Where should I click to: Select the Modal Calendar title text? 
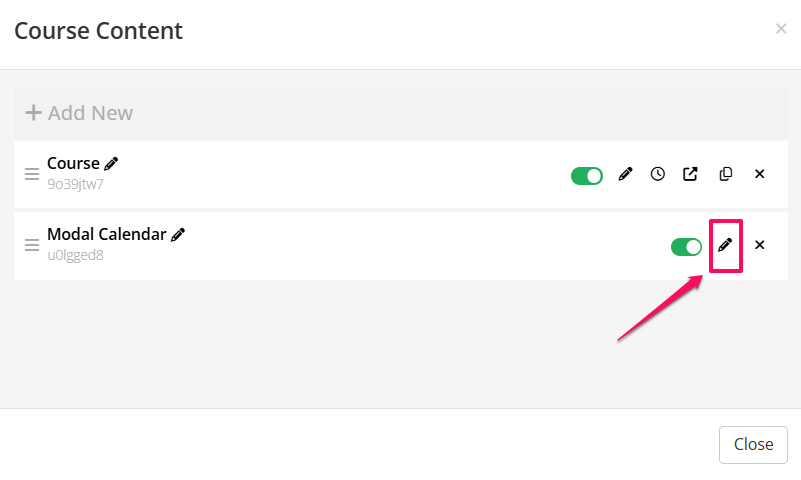tap(106, 235)
